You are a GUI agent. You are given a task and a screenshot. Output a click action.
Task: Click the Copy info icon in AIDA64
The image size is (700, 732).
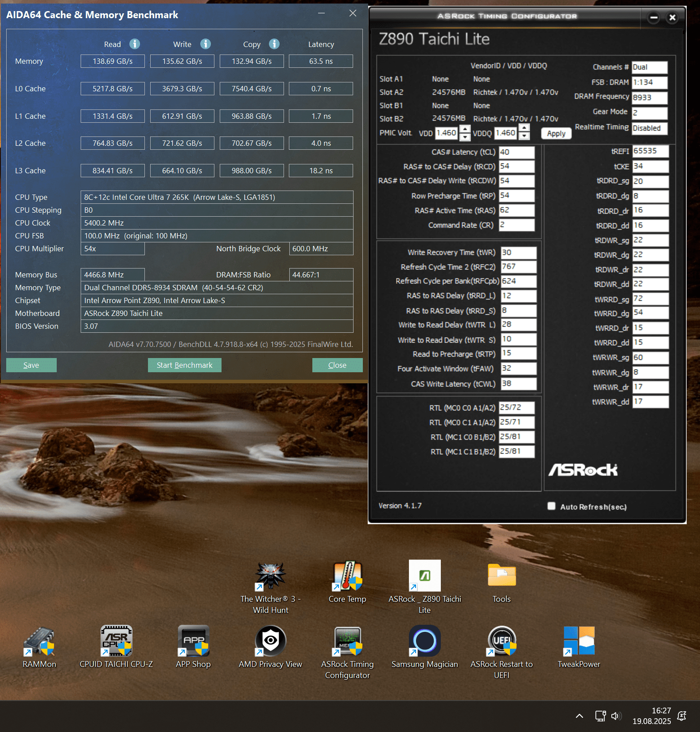click(274, 44)
